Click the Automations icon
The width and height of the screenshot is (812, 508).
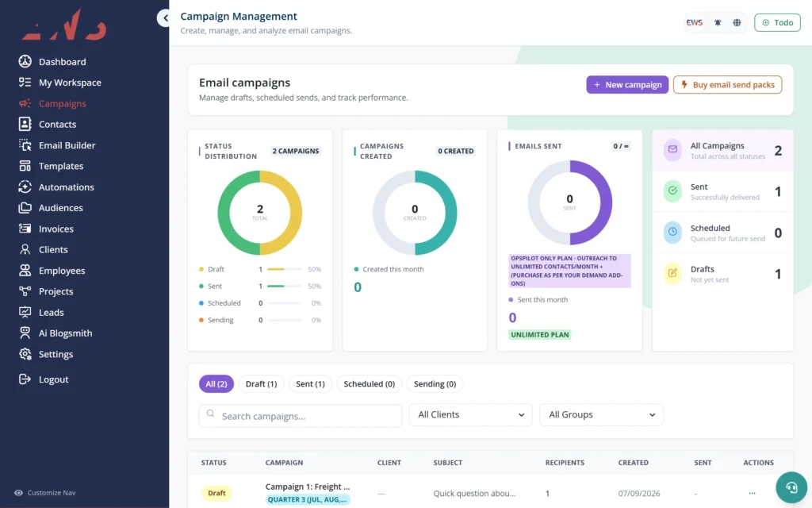click(x=25, y=187)
